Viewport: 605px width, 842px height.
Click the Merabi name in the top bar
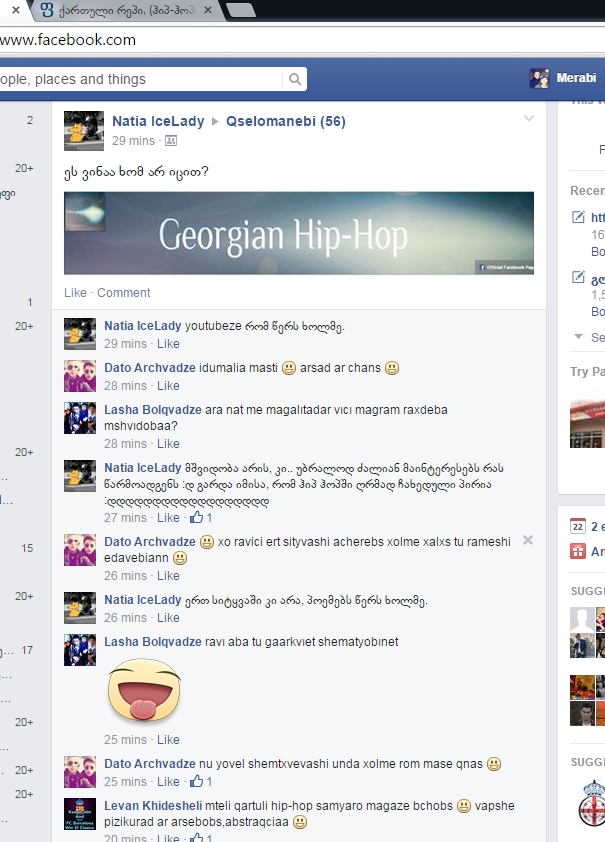[x=576, y=78]
